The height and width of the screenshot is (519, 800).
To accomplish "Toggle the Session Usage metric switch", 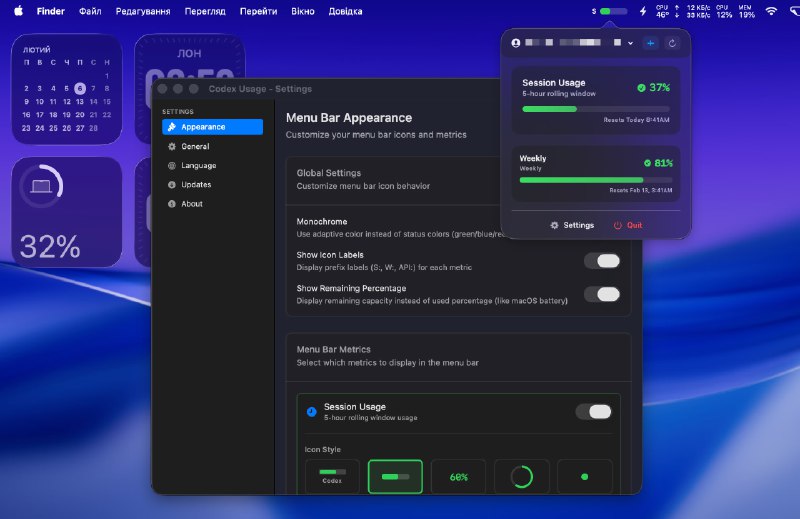I will click(x=593, y=412).
